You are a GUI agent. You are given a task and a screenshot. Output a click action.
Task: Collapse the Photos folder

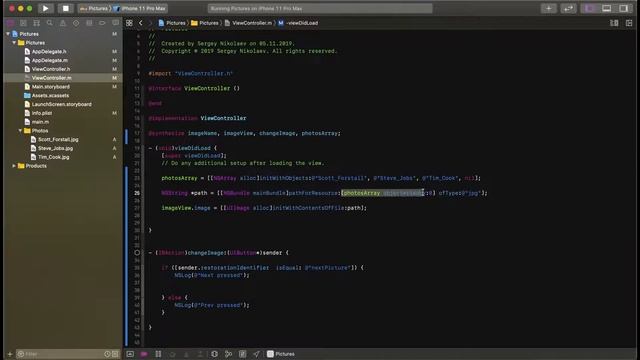pyautogui.click(x=20, y=131)
